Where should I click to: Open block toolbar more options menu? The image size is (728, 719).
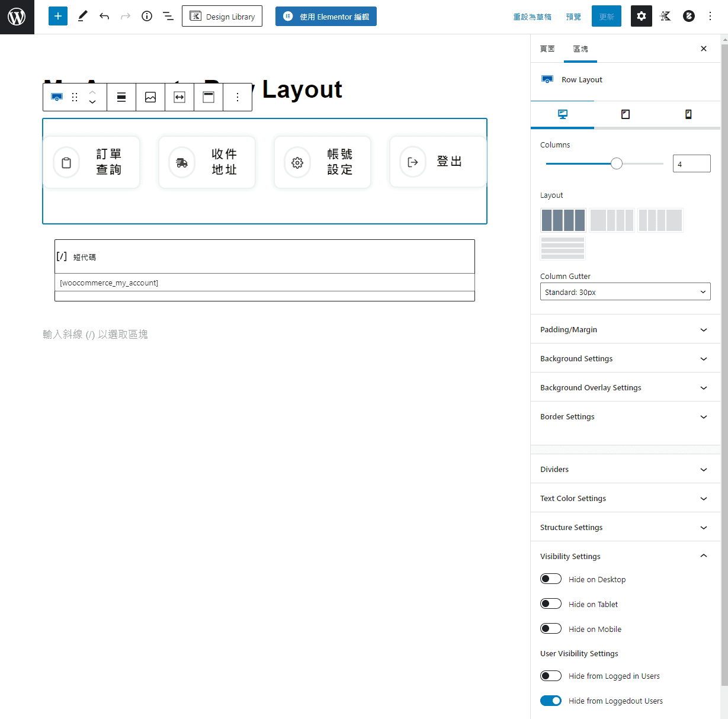click(238, 97)
